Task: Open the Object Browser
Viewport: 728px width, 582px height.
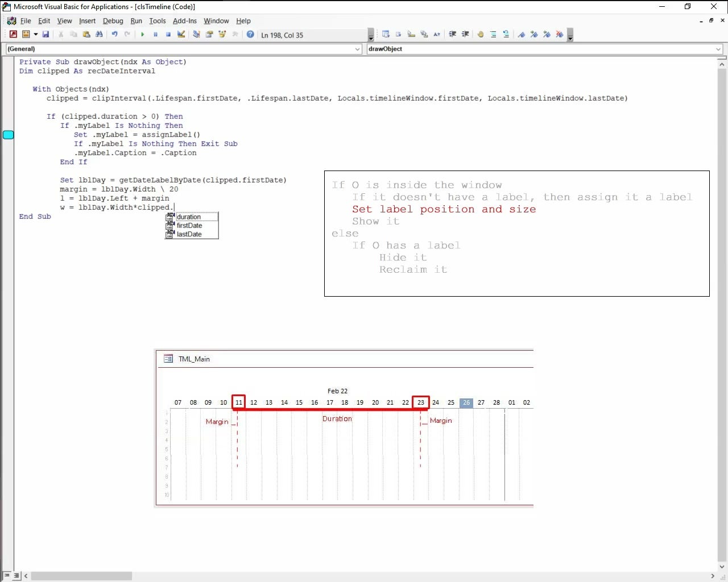Action: click(x=223, y=34)
